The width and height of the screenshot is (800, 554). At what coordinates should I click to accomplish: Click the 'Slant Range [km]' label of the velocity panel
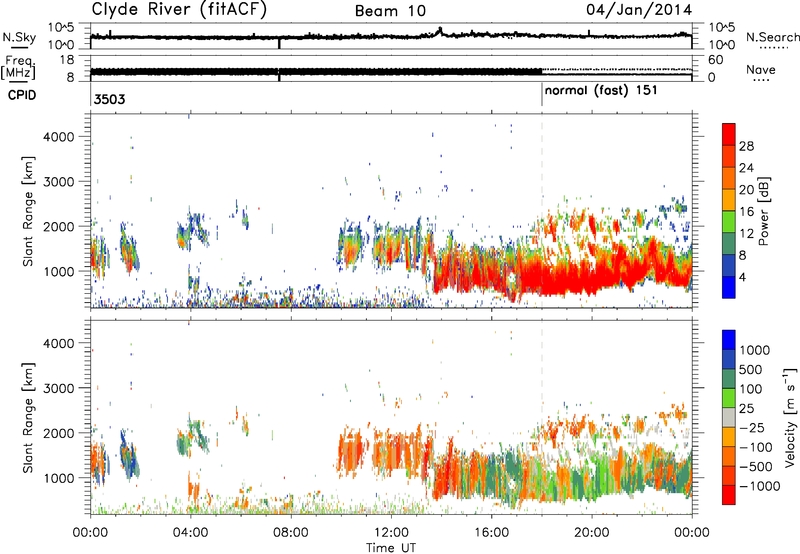click(28, 417)
